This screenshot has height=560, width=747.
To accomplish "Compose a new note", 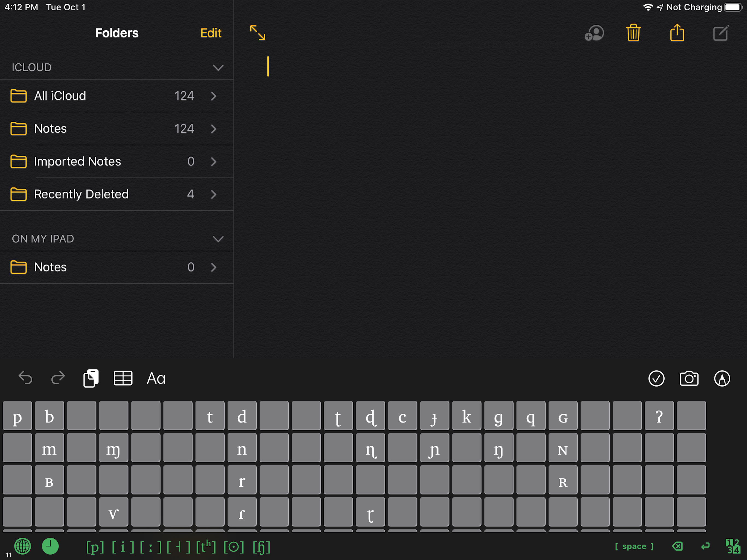I will [721, 33].
